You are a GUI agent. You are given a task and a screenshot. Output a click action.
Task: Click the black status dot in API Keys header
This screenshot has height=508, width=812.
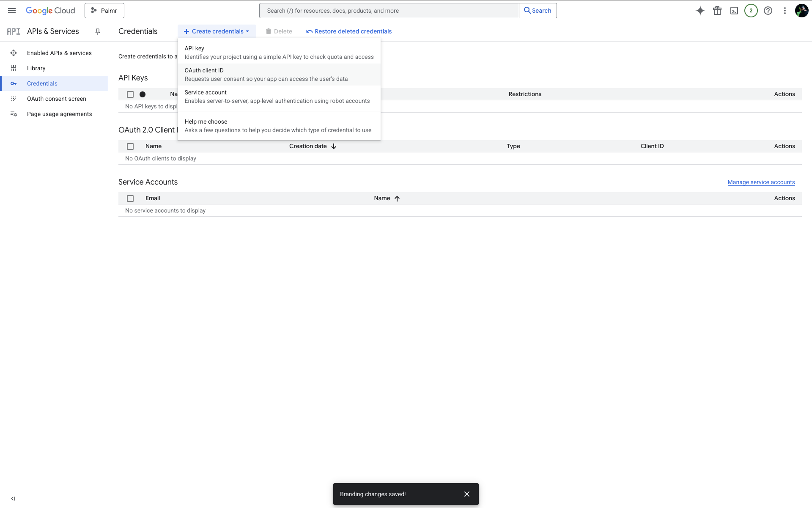click(x=143, y=94)
